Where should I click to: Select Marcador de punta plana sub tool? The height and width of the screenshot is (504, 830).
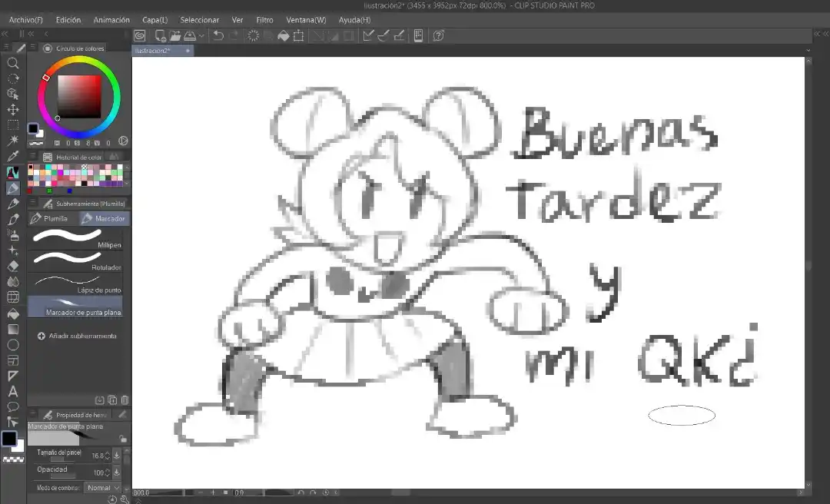pyautogui.click(x=75, y=307)
